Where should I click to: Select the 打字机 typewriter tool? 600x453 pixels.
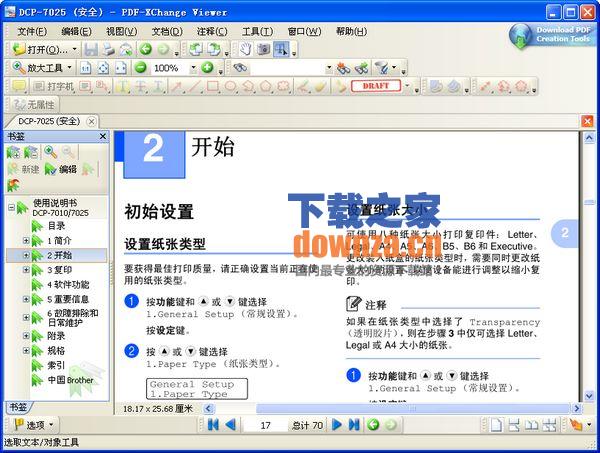click(53, 86)
